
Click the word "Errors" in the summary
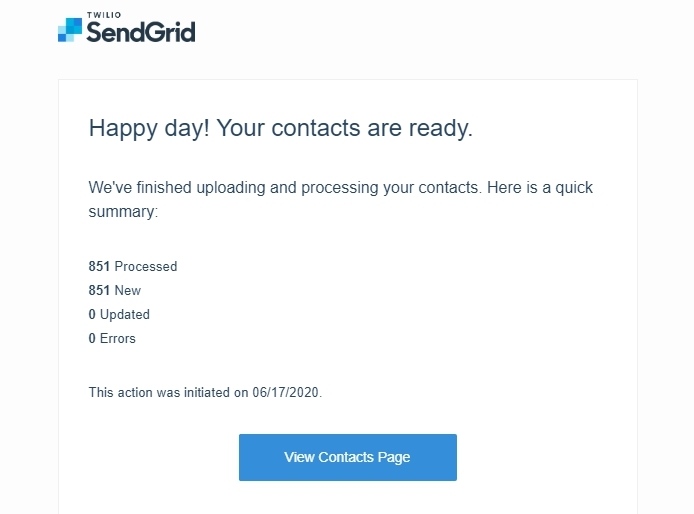coord(118,338)
